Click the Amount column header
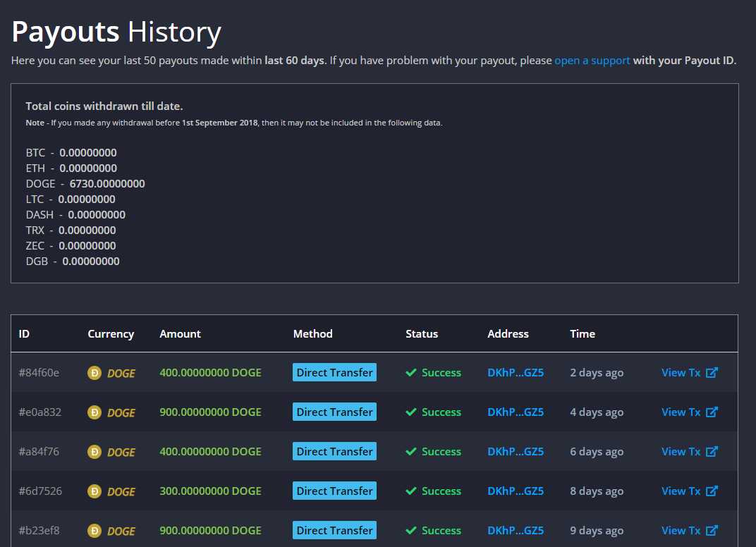This screenshot has width=756, height=547. click(181, 334)
